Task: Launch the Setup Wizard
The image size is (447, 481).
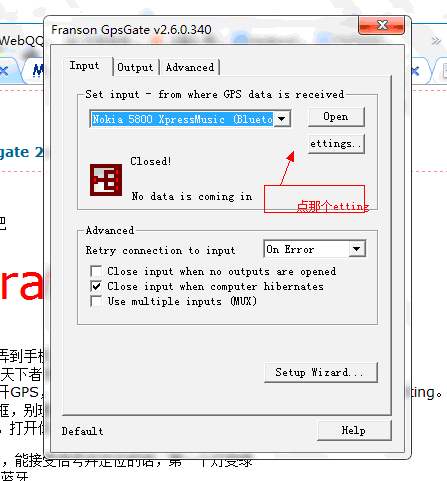Action: 321,372
